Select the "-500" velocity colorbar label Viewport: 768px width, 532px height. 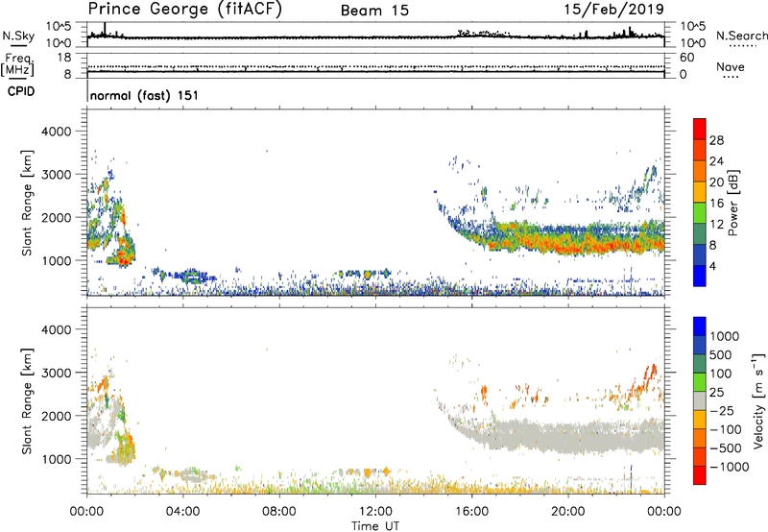pos(725,448)
